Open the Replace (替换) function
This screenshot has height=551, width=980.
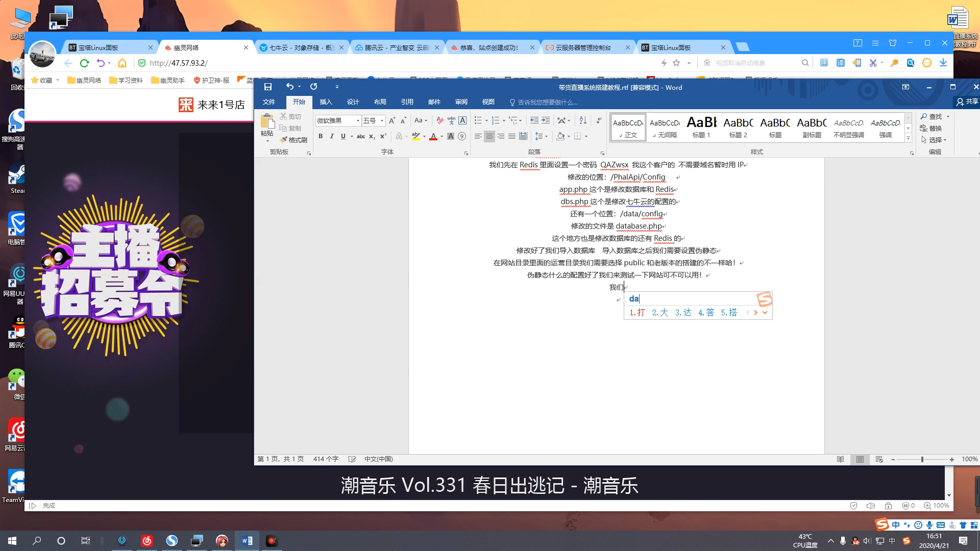934,128
